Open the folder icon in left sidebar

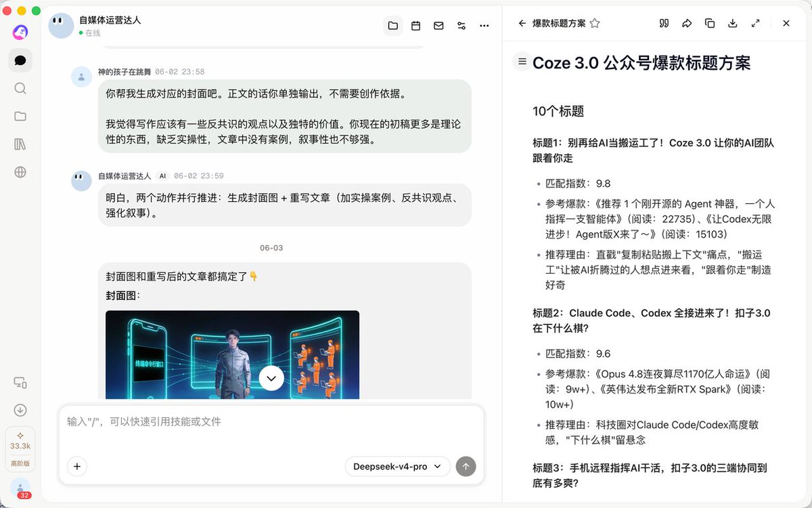click(20, 116)
